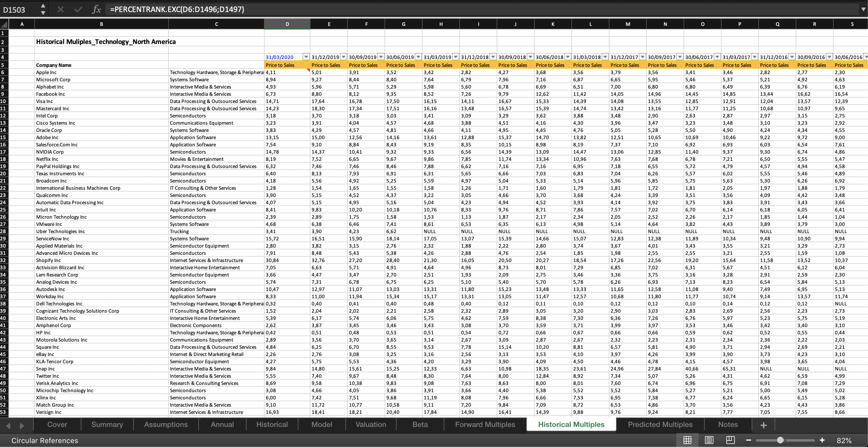Switch to the Summary sheet tab

click(x=107, y=424)
